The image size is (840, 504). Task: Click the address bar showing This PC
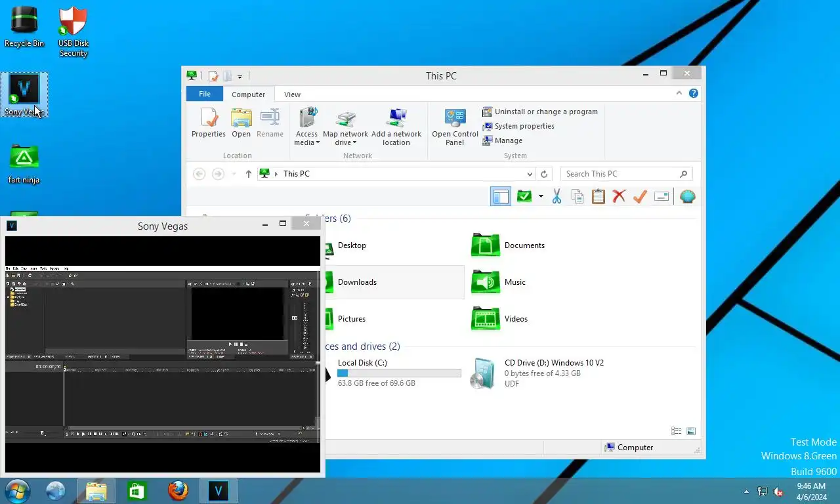[x=396, y=174]
